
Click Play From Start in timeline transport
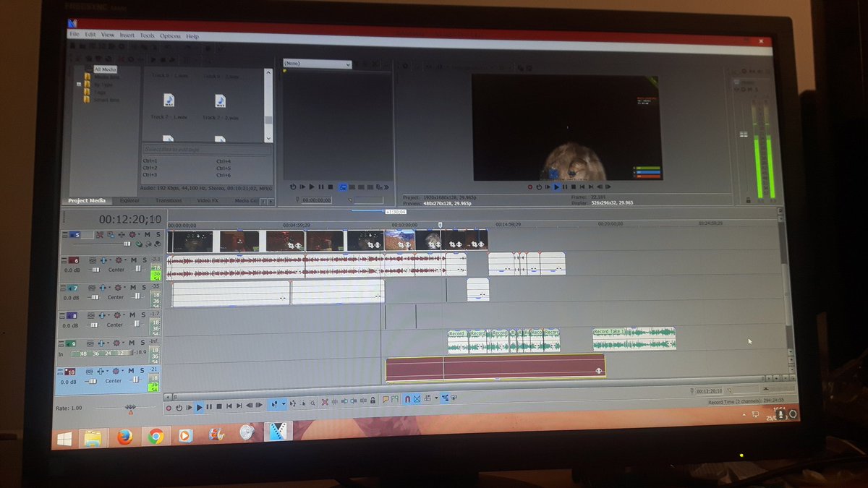tap(190, 408)
